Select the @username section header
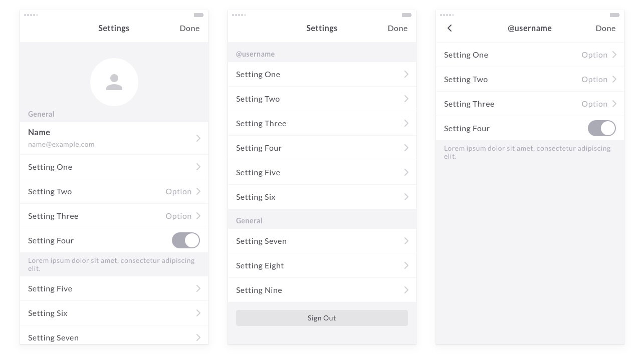The height and width of the screenshot is (354, 644). 256,54
